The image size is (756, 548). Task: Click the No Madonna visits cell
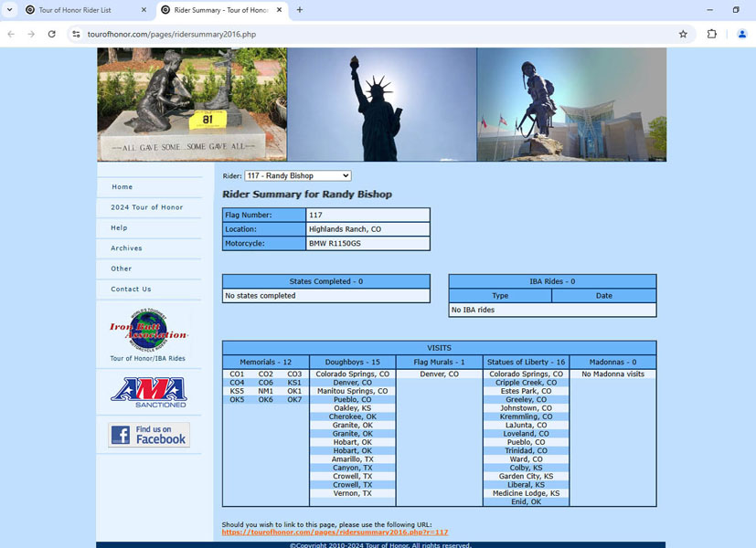pyautogui.click(x=612, y=374)
